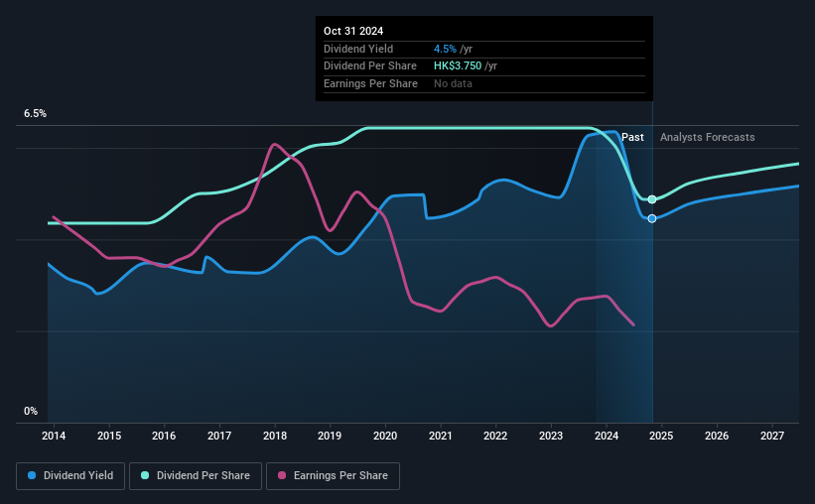Click the blue Dividend Yield legend dot
Image resolution: width=815 pixels, height=504 pixels.
pyautogui.click(x=32, y=475)
